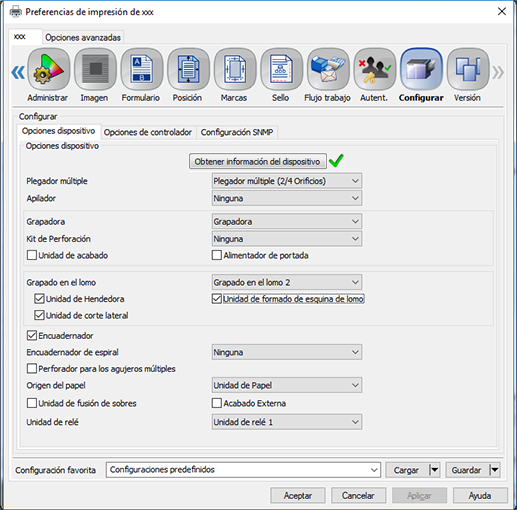The image size is (517, 510).
Task: Open the Grapado en el lomo dropdown
Action: click(x=287, y=282)
